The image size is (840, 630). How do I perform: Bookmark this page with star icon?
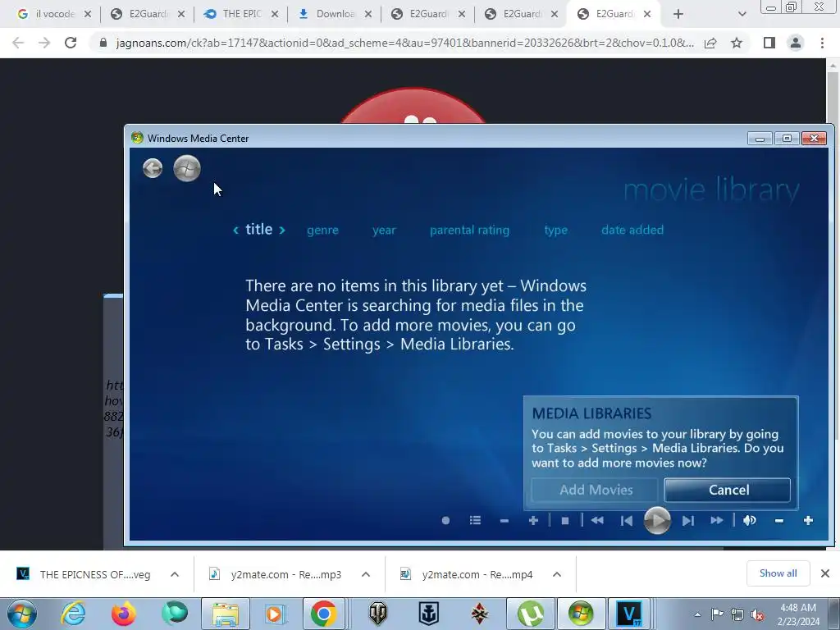click(737, 43)
